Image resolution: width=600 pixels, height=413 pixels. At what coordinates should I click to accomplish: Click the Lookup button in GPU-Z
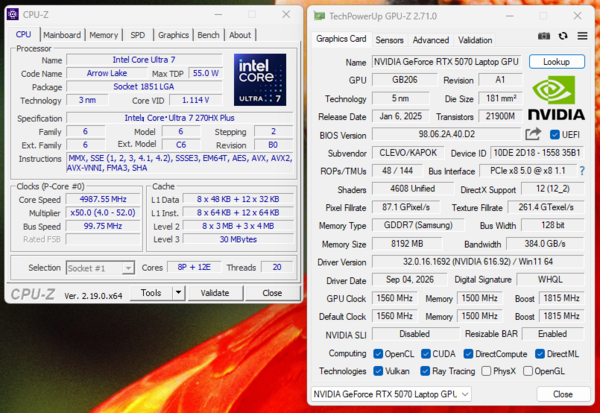tap(557, 62)
